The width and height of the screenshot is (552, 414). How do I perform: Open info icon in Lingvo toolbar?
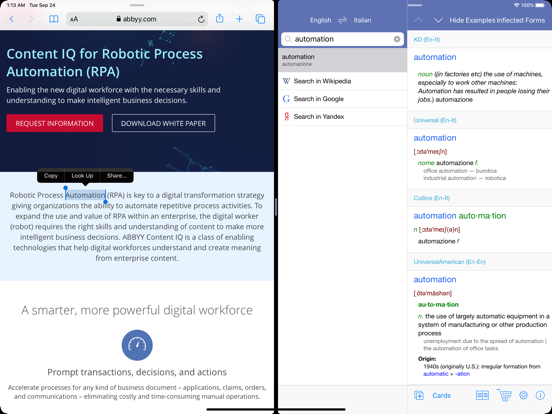tap(540, 395)
